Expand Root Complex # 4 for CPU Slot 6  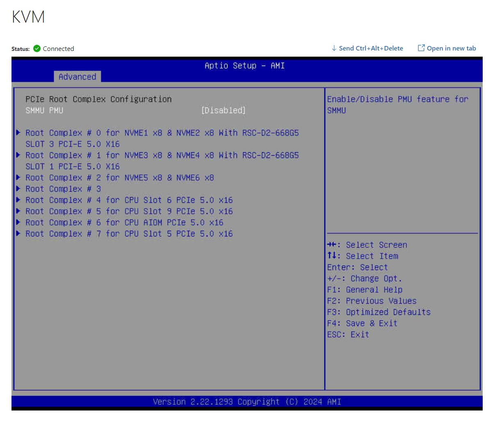tap(129, 200)
